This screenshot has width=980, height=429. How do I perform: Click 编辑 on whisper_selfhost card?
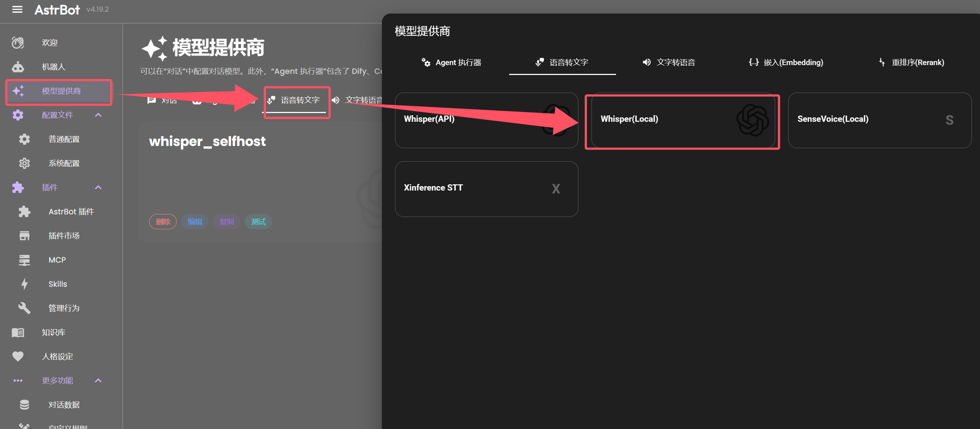(194, 222)
